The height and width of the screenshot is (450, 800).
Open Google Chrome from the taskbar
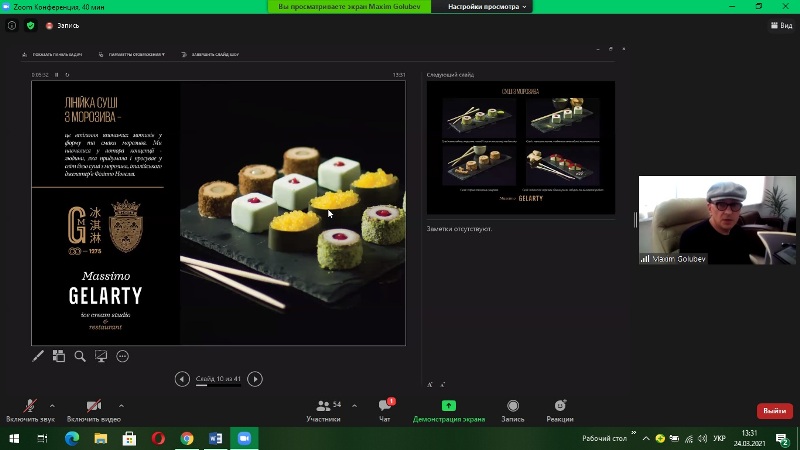[187, 438]
